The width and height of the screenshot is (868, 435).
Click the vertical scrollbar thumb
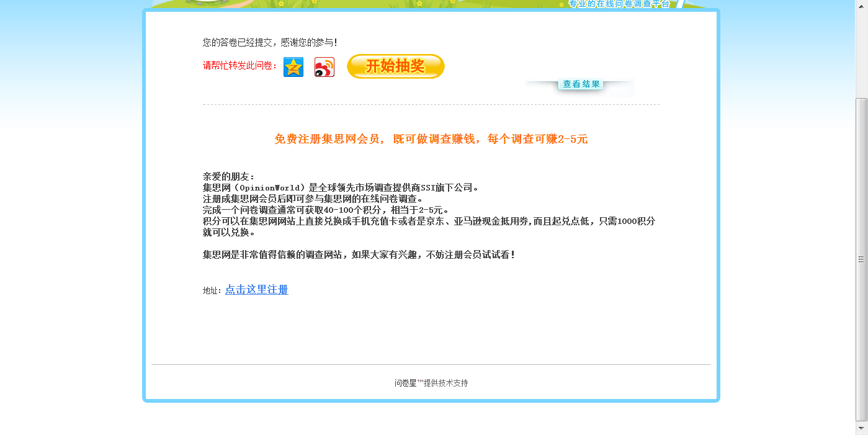pyautogui.click(x=861, y=259)
